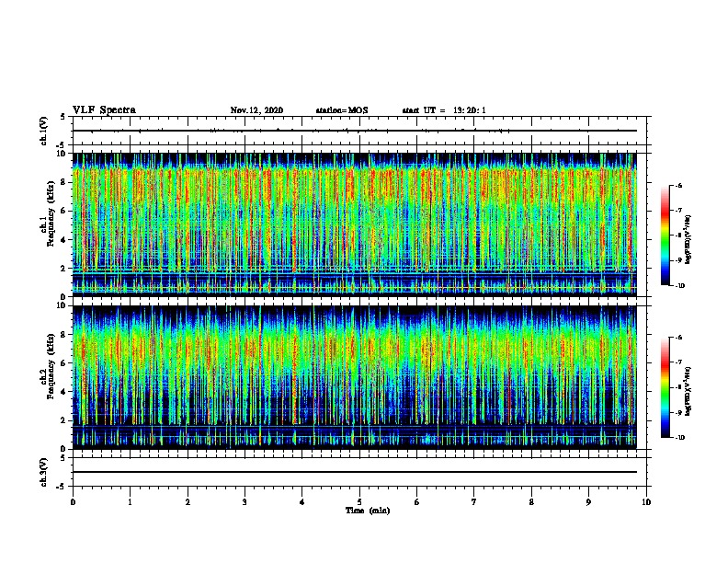Click the ch.1 spectrogram color scale bar
728x563 pixels.
(x=665, y=236)
